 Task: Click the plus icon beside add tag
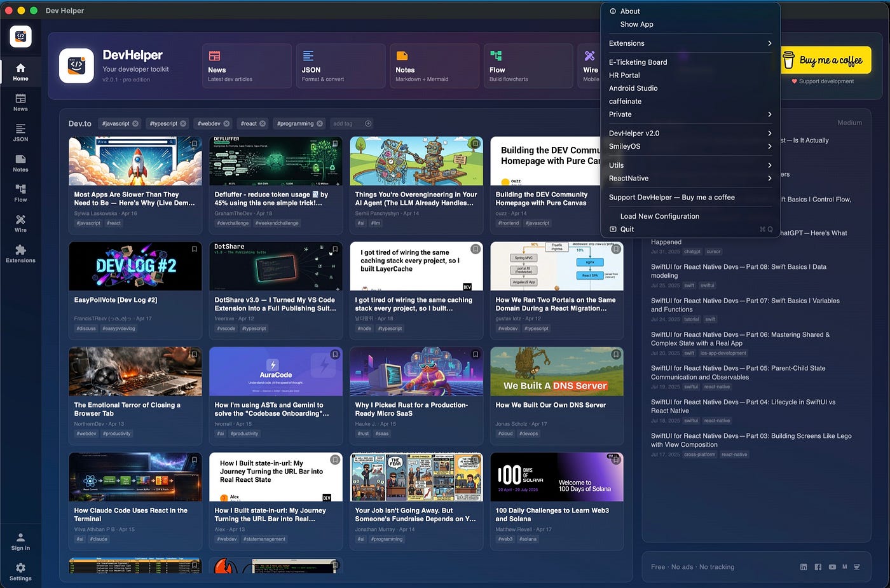coord(368,123)
